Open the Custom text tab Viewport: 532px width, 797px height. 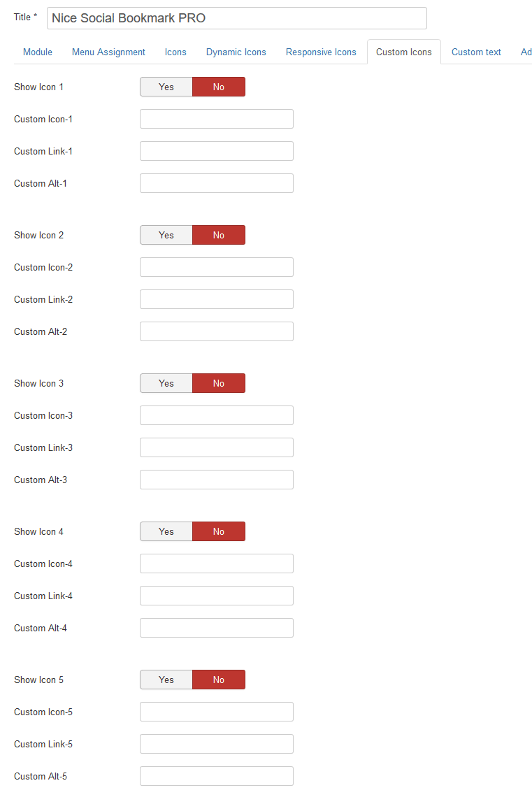pos(476,52)
